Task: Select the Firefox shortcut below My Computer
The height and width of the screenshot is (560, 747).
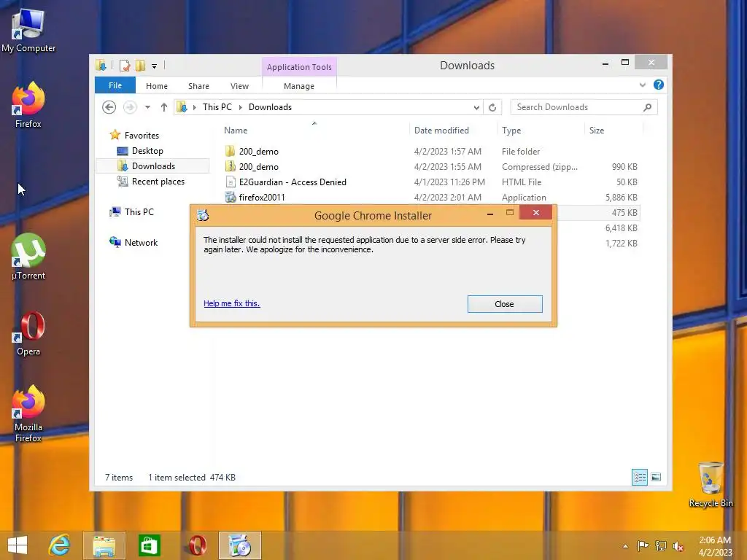Action: 28,105
